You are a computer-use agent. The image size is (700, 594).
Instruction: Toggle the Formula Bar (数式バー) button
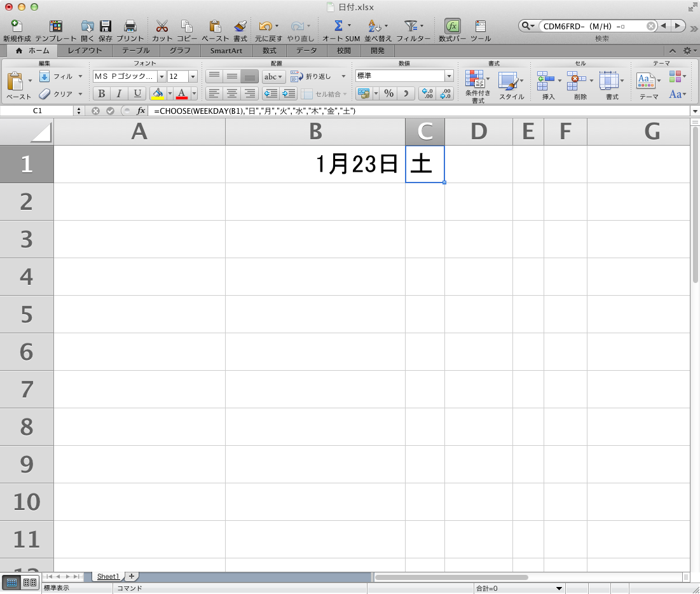point(452,27)
